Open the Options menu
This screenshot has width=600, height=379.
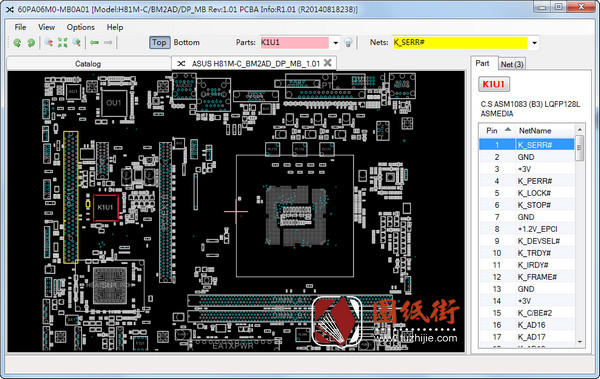pos(80,27)
